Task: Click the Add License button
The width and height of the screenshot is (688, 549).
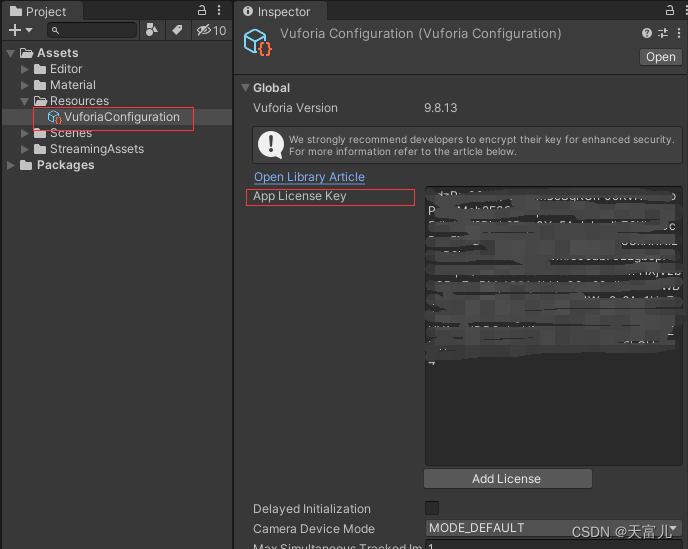Action: point(508,479)
